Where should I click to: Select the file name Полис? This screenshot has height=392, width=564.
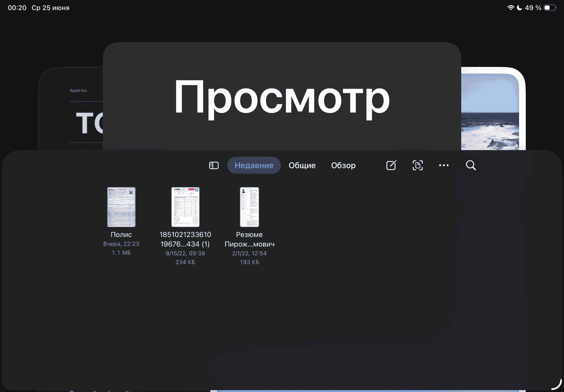pyautogui.click(x=121, y=234)
